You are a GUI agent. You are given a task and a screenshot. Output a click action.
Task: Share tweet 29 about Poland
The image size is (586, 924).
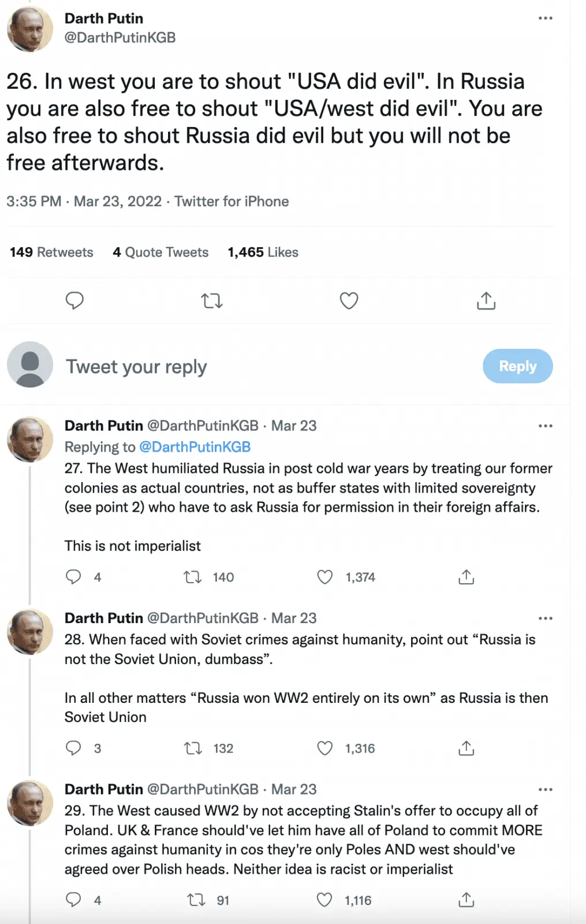tap(466, 900)
